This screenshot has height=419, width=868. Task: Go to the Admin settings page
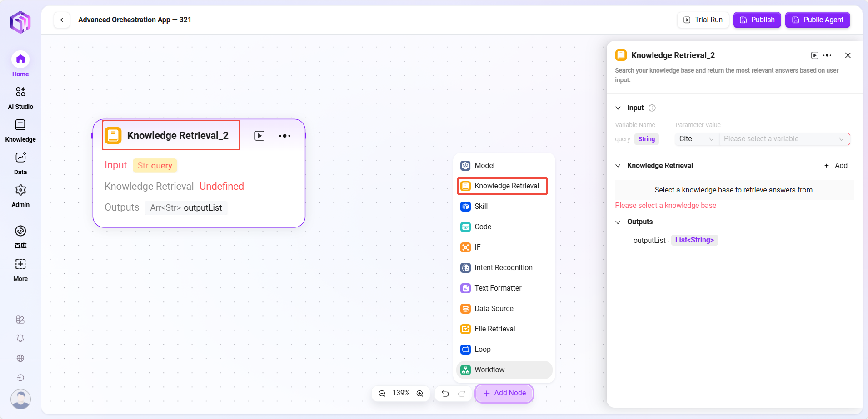pyautogui.click(x=20, y=196)
